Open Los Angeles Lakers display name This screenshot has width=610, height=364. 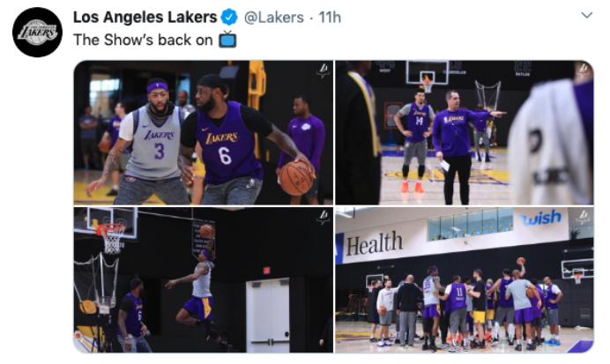pyautogui.click(x=145, y=18)
